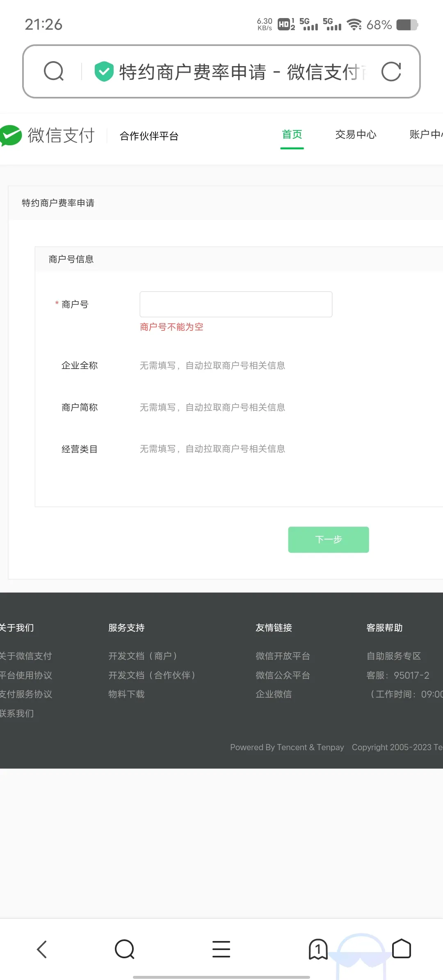Open 支付服务协议 footer link
443x980 pixels.
[25, 694]
